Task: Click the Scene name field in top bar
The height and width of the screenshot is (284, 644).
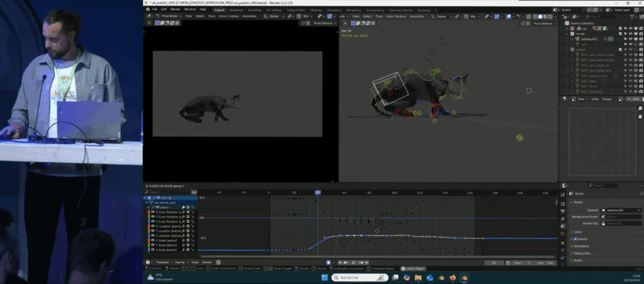Action: (573, 9)
